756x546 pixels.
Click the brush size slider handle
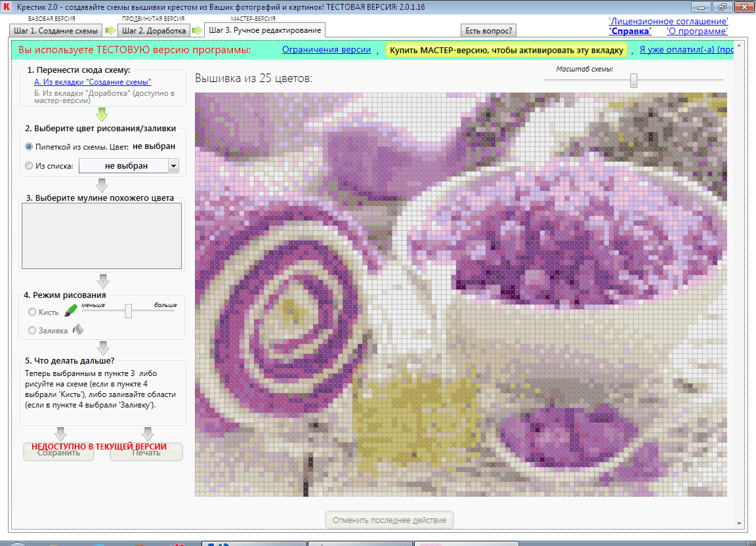(x=128, y=311)
